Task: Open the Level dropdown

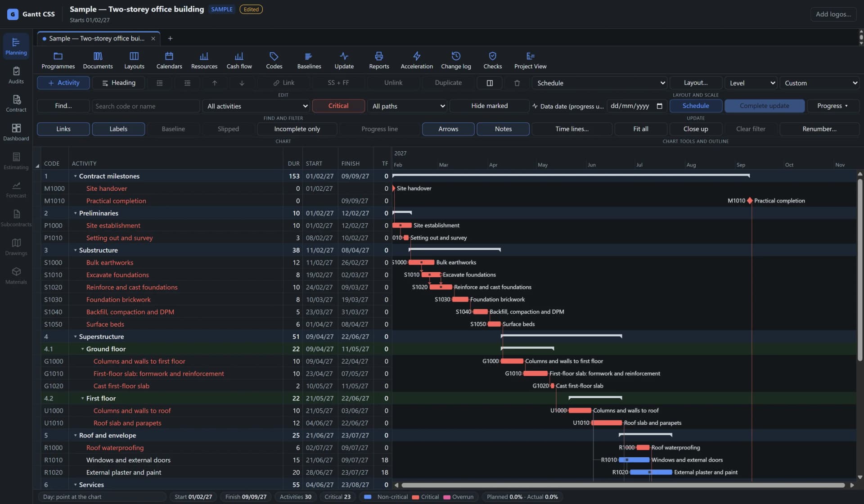Action: coord(751,83)
